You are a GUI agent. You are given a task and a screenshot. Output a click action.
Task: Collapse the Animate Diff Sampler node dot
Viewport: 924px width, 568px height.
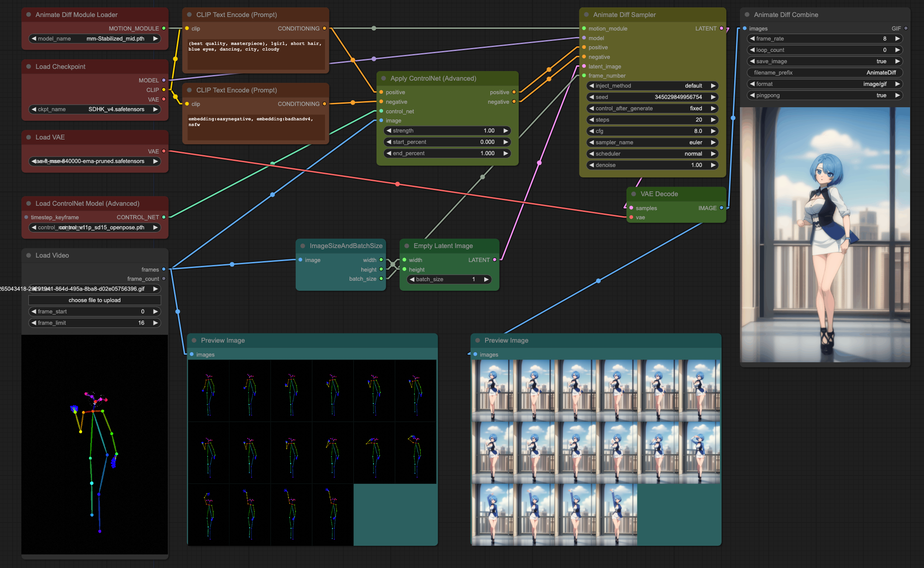586,15
